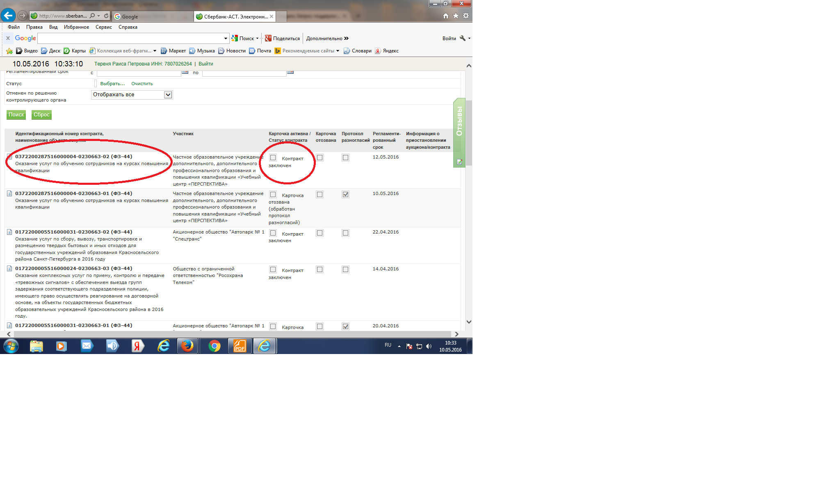
Task: Open the Карты bookmark
Action: [x=75, y=51]
